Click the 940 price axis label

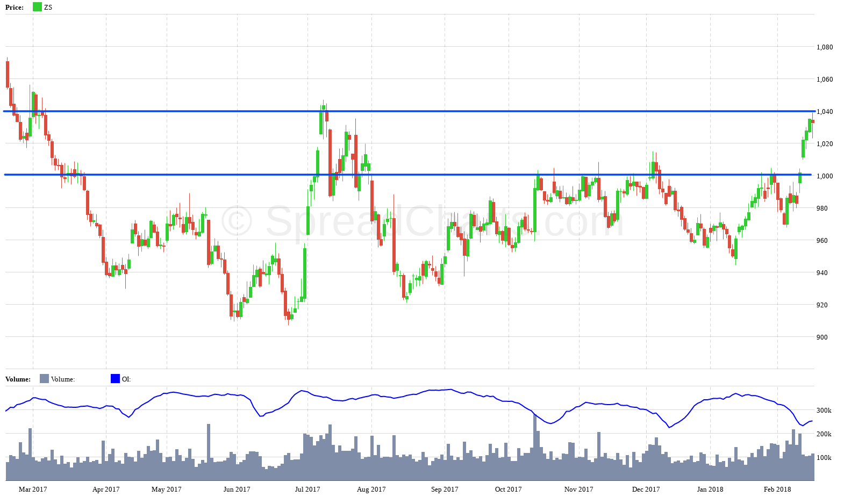(x=822, y=273)
